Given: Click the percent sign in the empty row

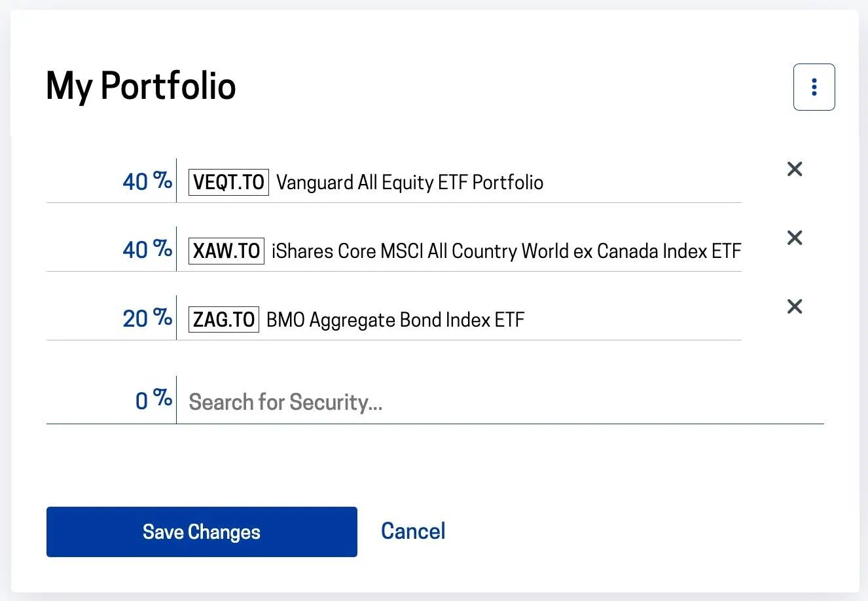Looking at the screenshot, I should (x=163, y=397).
